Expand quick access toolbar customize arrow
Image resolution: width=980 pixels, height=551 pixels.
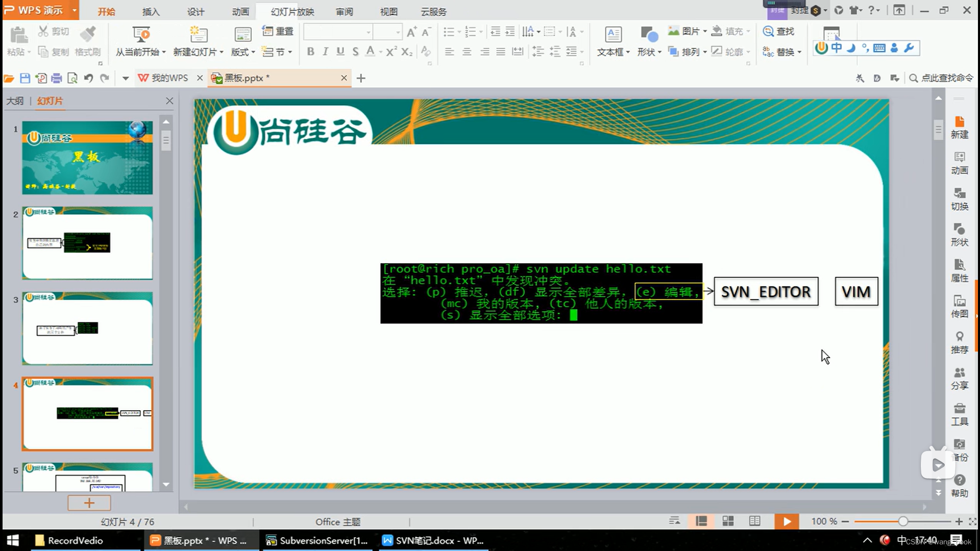(x=125, y=79)
